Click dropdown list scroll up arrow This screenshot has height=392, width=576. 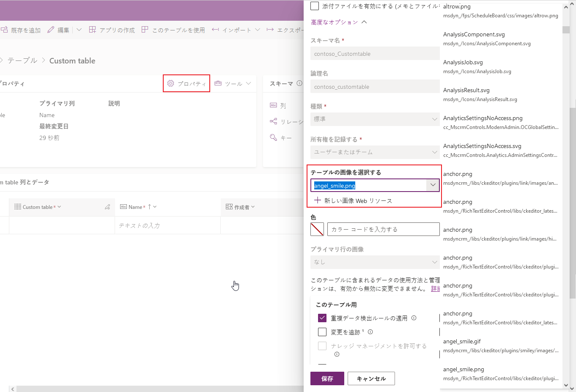tap(566, 7)
